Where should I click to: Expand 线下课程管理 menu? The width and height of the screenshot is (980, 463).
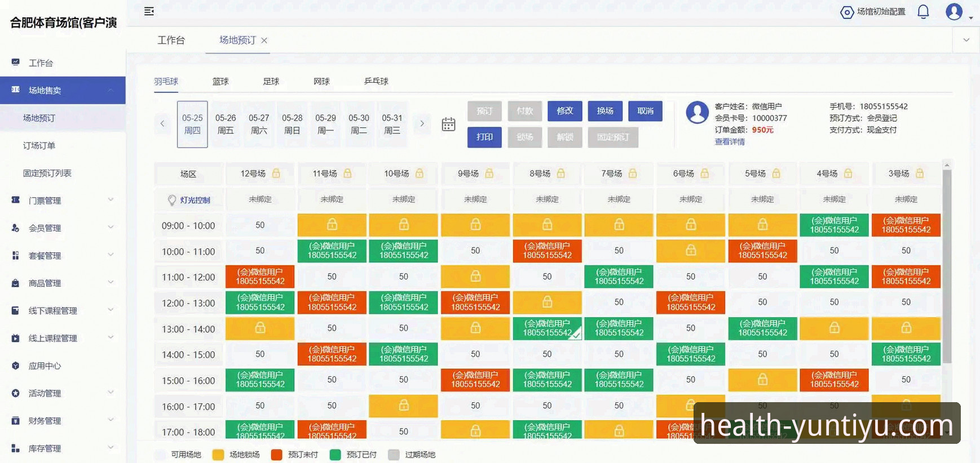click(111, 310)
